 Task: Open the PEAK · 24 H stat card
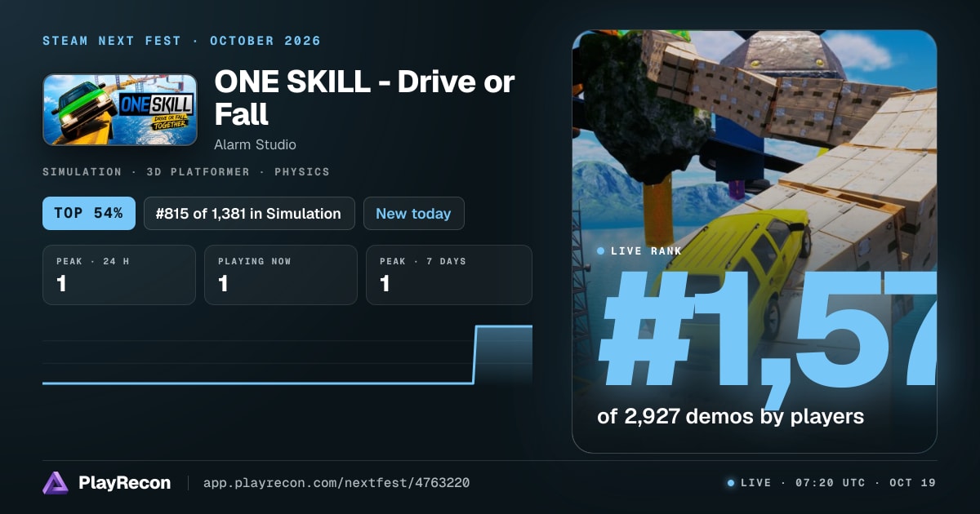(x=119, y=275)
